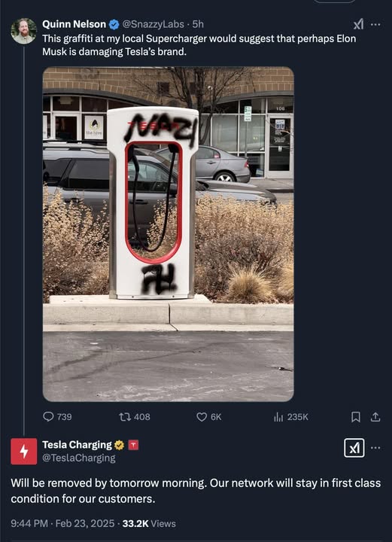The height and width of the screenshot is (542, 392).
Task: Open more options for Tesla Charging reply
Action: click(x=375, y=448)
